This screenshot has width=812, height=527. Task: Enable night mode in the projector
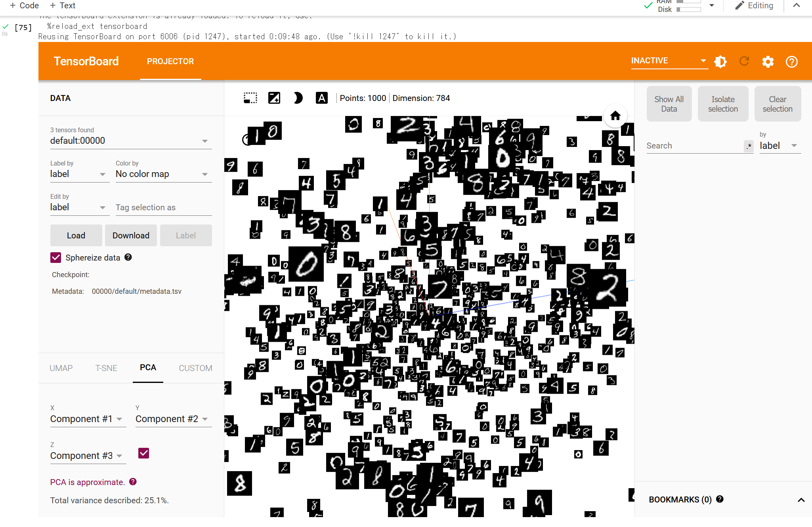298,98
